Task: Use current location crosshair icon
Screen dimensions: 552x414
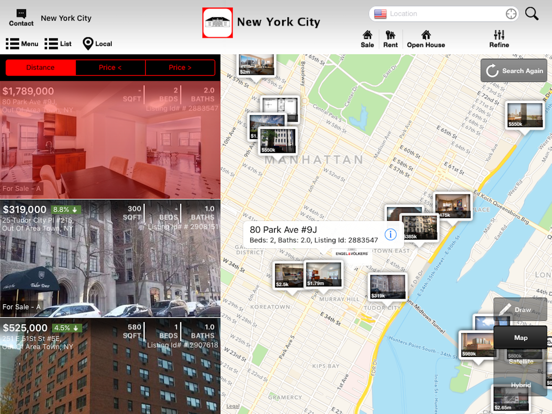Action: click(511, 14)
